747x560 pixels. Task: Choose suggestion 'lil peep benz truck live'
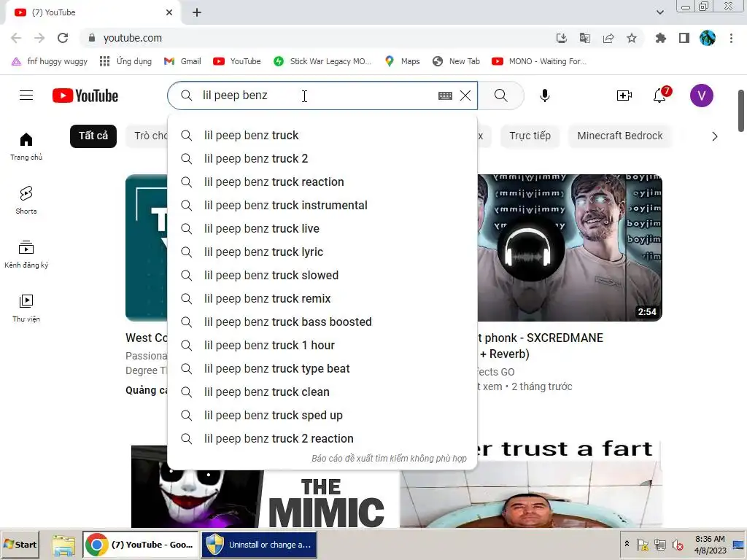322,228
